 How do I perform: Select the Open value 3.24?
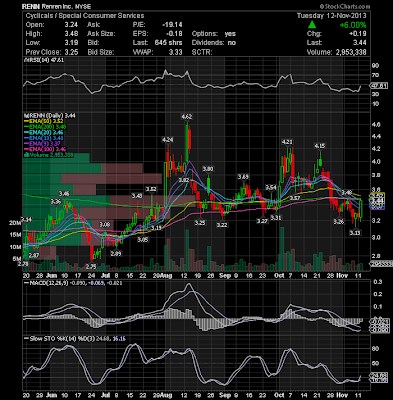pos(72,25)
